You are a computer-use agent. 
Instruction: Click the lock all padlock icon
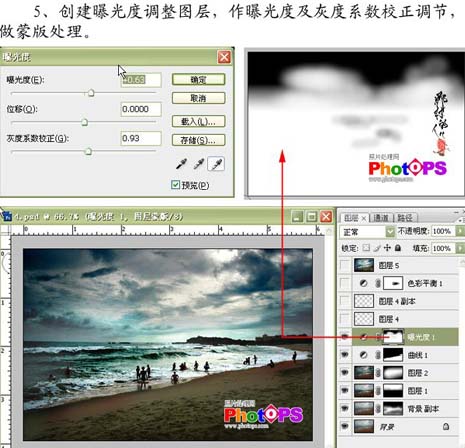[398, 248]
